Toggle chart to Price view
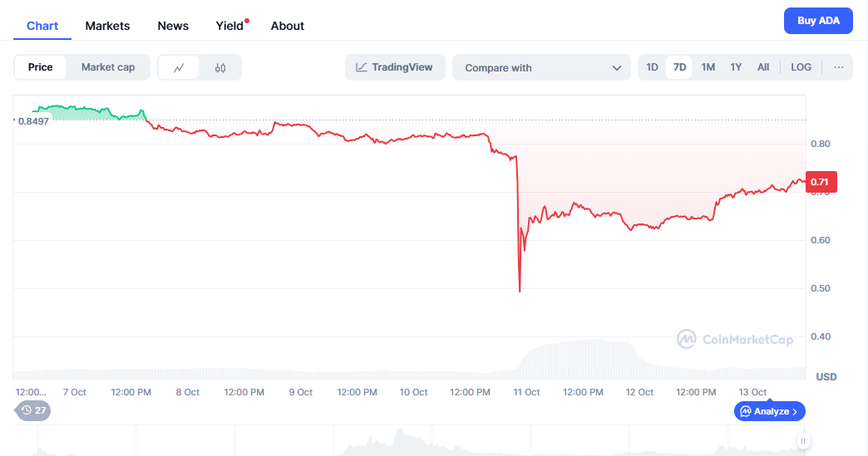868x456 pixels. 40,67
